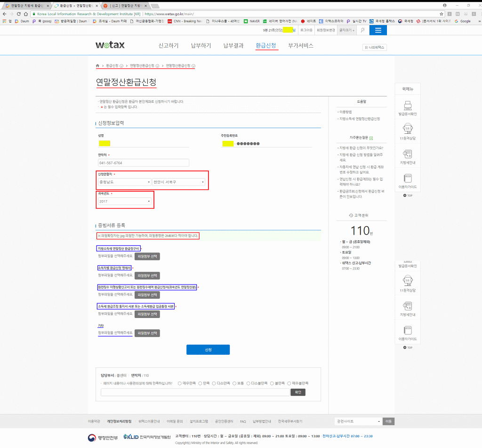Open the site search magnifier icon

click(363, 30)
